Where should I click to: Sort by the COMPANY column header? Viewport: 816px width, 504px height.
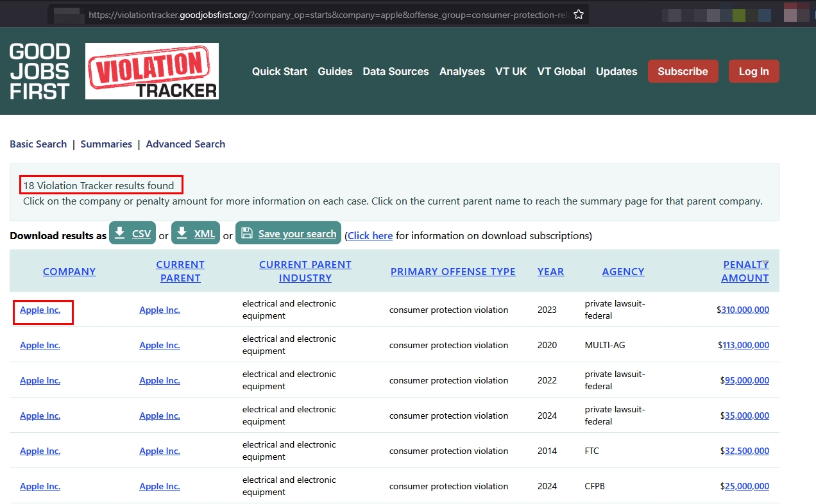coord(69,271)
